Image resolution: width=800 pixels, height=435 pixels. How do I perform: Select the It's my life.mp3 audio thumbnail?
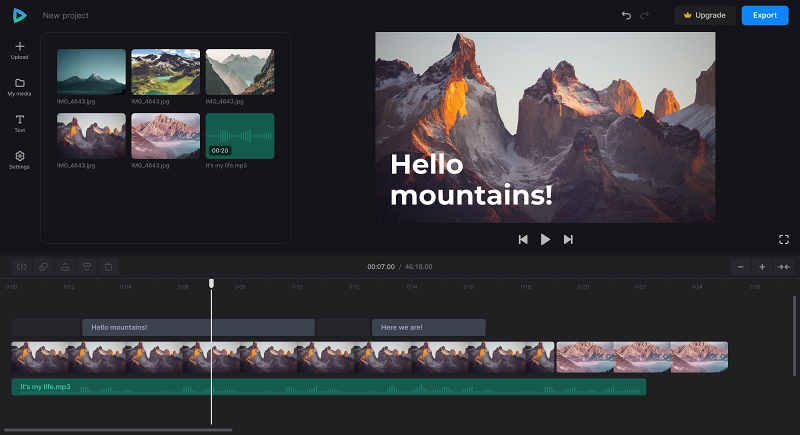click(240, 136)
